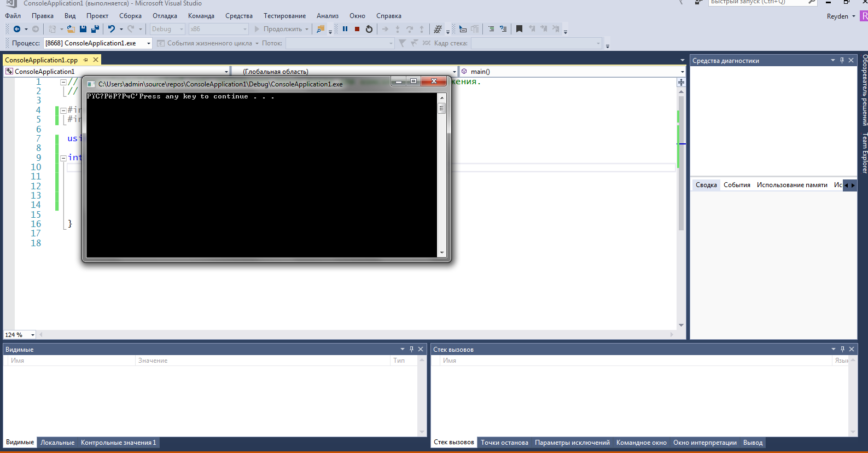The width and height of the screenshot is (868, 453).
Task: Expand the zoom level 124 % dropdown
Action: pyautogui.click(x=33, y=335)
